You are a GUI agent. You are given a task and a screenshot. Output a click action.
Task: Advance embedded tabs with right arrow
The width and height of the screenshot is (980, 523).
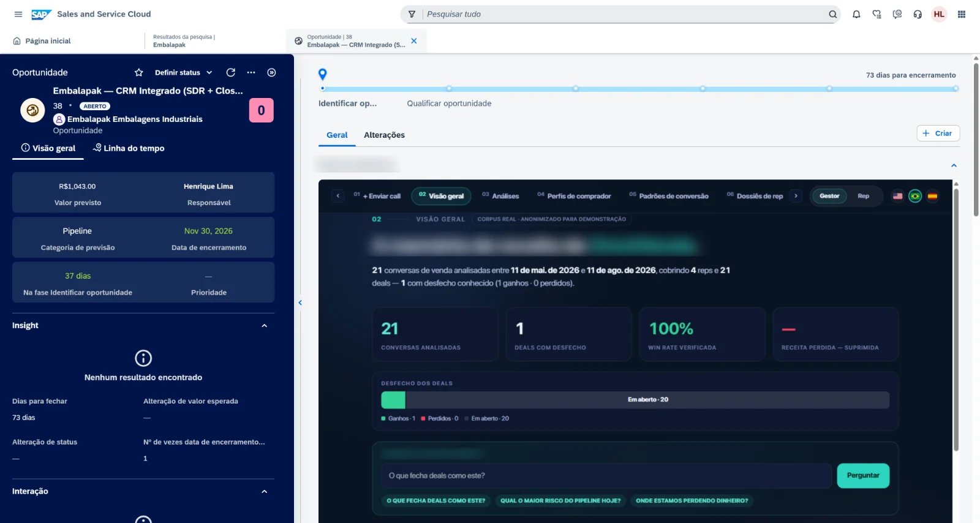point(796,196)
